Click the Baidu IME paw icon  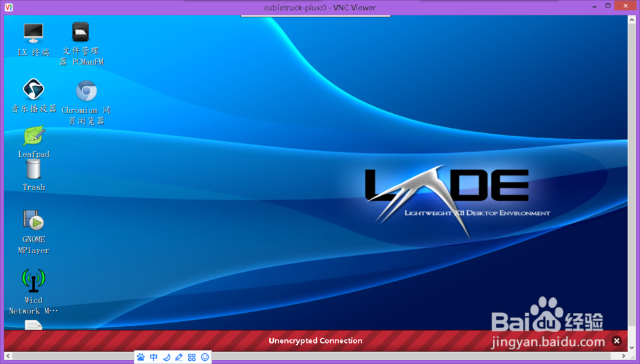(x=141, y=358)
